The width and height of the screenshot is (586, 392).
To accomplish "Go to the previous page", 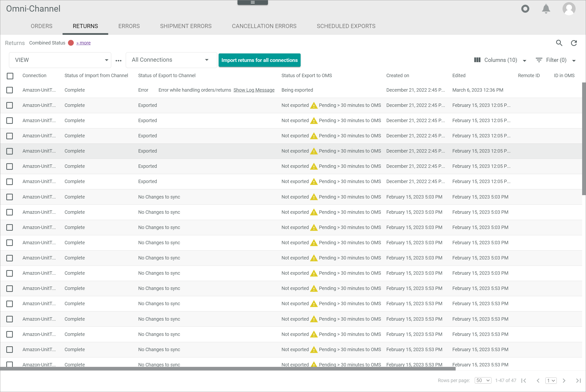I will (x=538, y=380).
